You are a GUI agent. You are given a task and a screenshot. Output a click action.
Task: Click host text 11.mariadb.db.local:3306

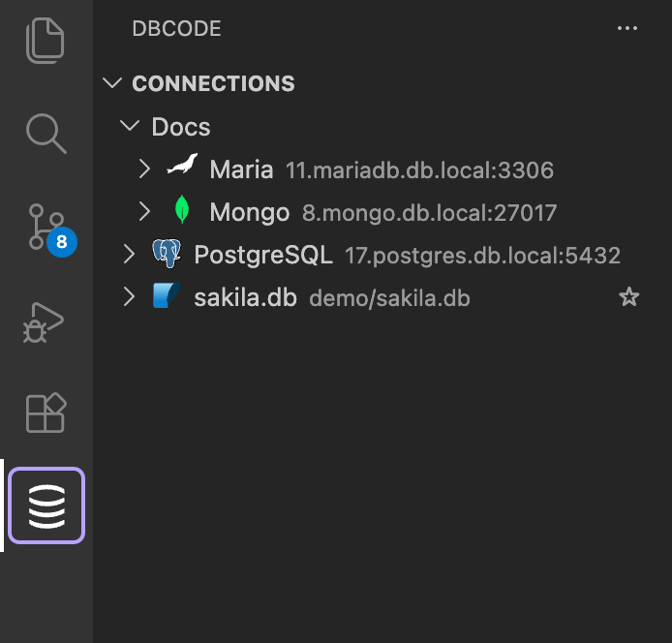pyautogui.click(x=419, y=170)
